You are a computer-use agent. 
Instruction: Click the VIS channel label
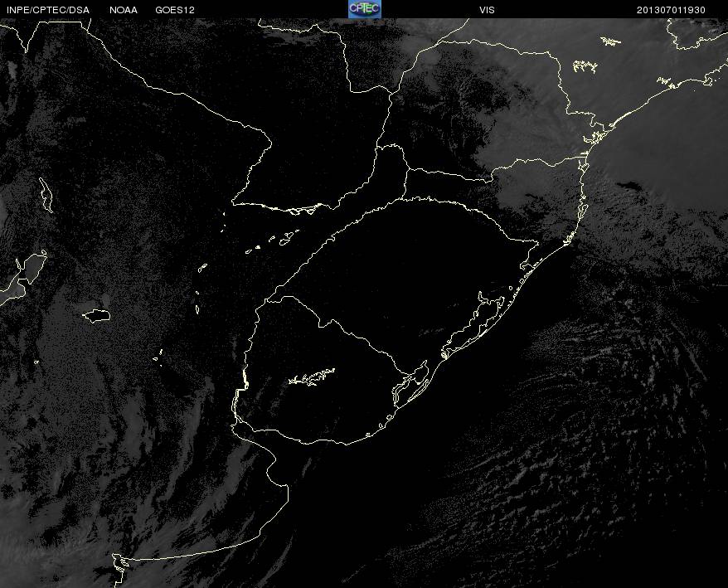click(487, 10)
